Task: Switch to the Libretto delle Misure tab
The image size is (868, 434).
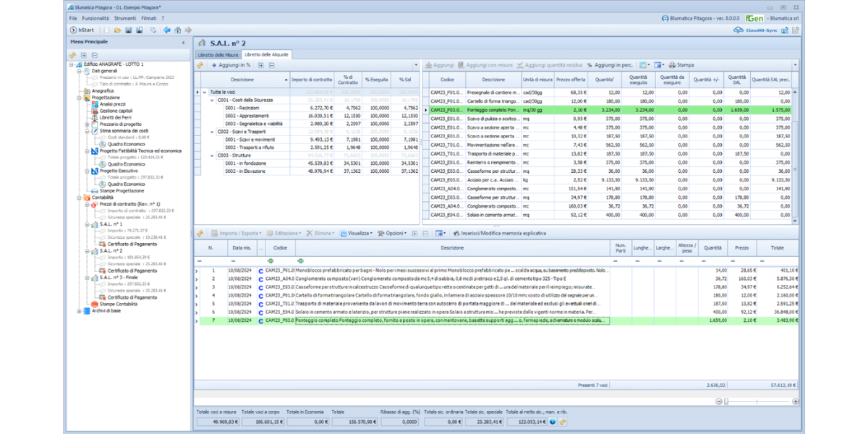Action: pyautogui.click(x=218, y=55)
